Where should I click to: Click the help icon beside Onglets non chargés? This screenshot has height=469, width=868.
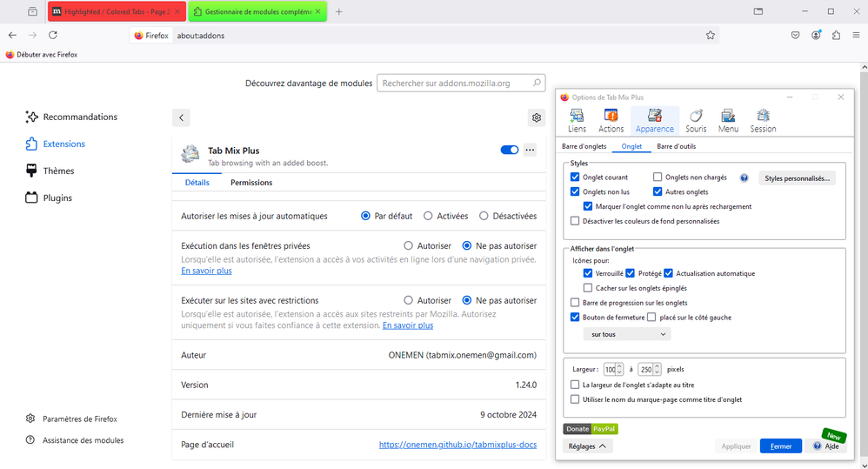[x=744, y=178]
